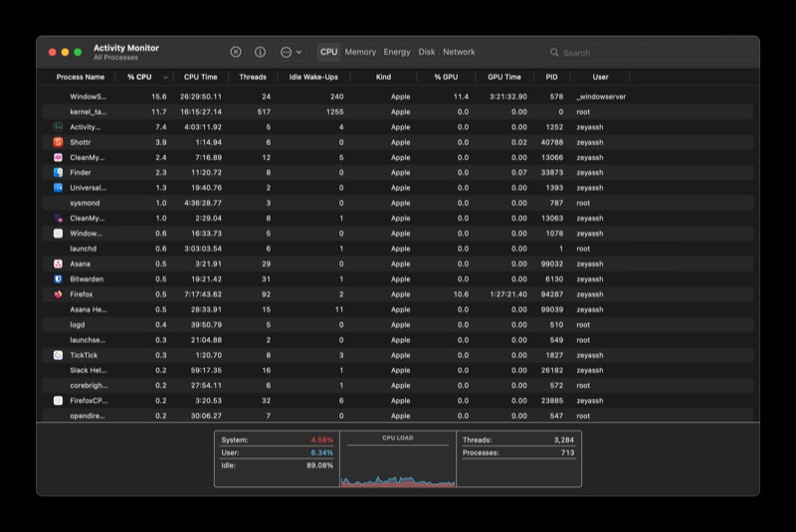
Task: Select the Shottr app icon
Action: click(59, 142)
